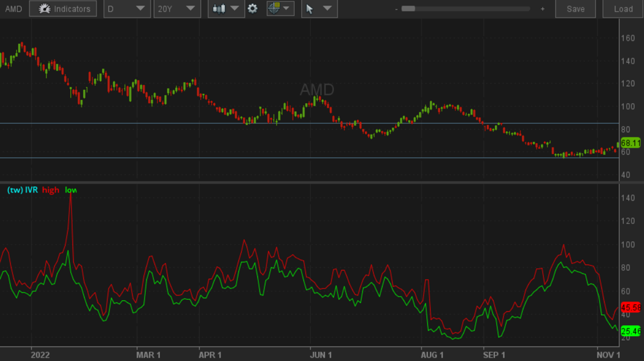Click the candlestick chart style icon

pyautogui.click(x=219, y=9)
